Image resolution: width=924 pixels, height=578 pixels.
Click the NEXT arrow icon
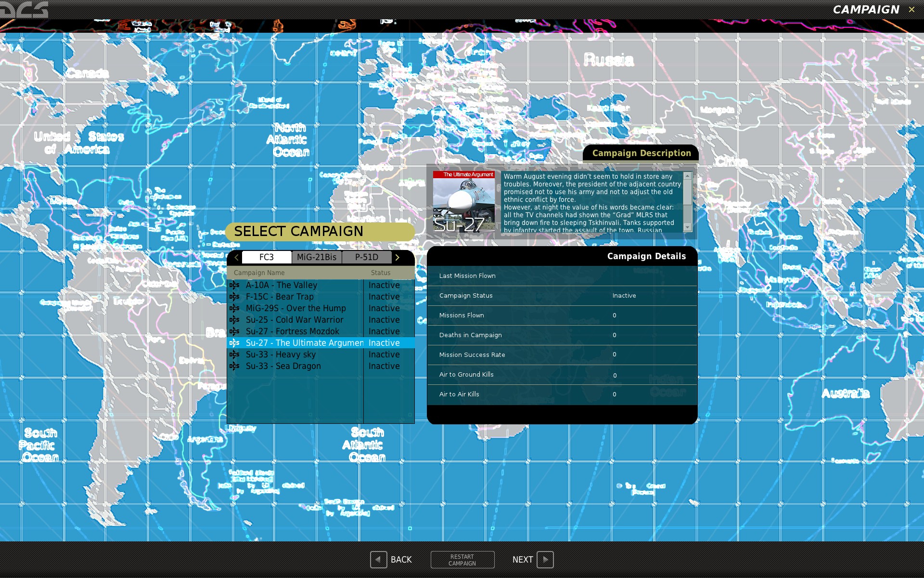[x=545, y=559]
